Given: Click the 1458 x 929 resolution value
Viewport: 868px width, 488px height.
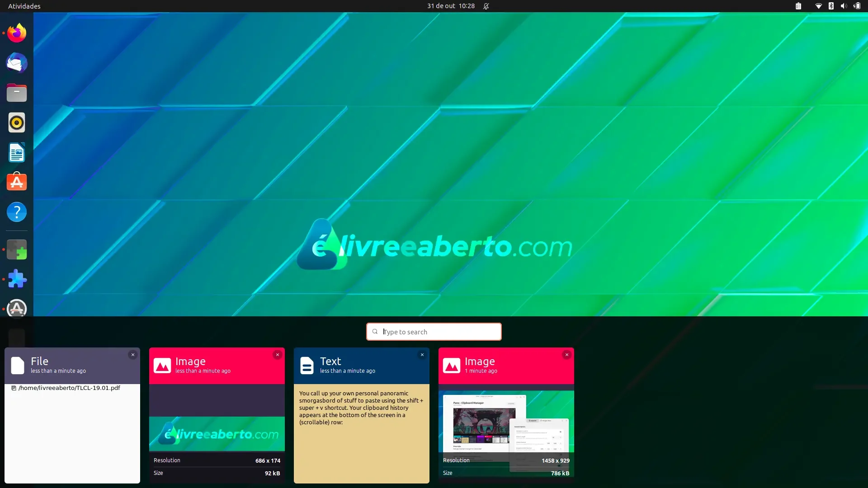Looking at the screenshot, I should pos(555,460).
